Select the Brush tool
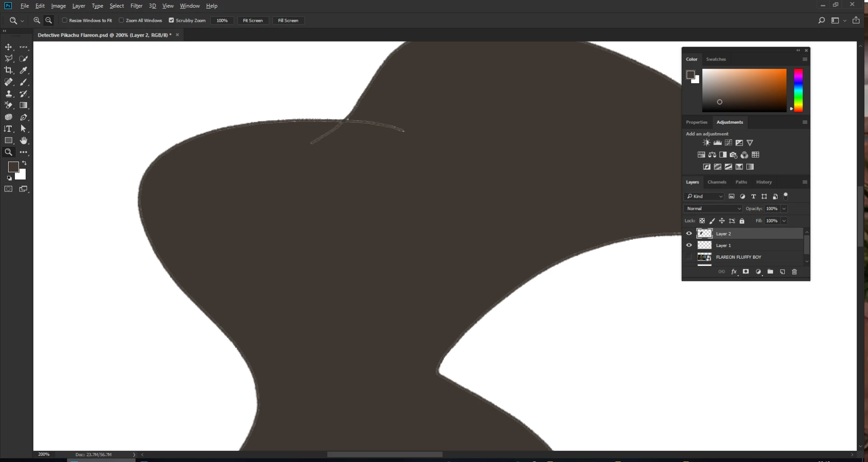 pos(24,82)
